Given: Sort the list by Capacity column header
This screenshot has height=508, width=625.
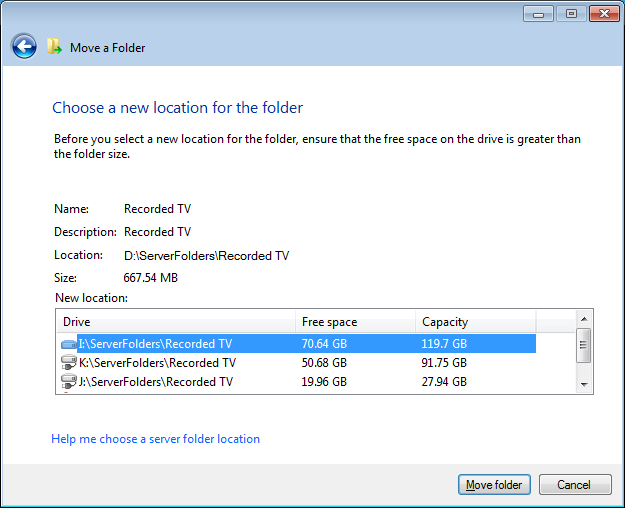Looking at the screenshot, I should tap(476, 322).
